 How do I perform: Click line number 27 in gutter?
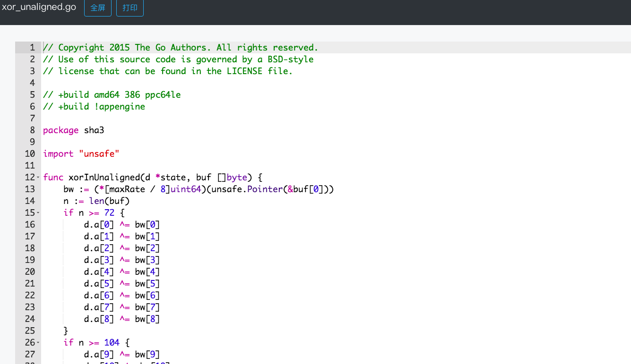pyautogui.click(x=30, y=355)
